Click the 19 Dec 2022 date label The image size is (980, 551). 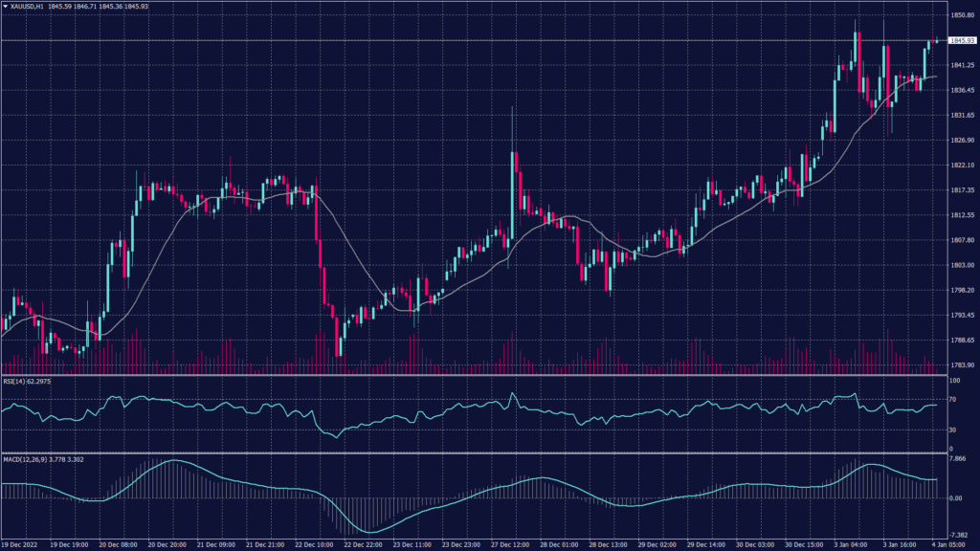[21, 543]
